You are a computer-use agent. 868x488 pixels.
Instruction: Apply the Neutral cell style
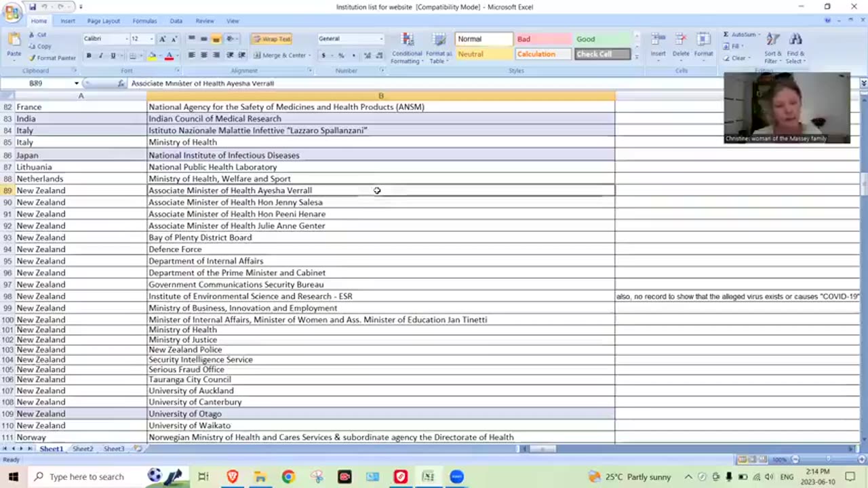[484, 54]
